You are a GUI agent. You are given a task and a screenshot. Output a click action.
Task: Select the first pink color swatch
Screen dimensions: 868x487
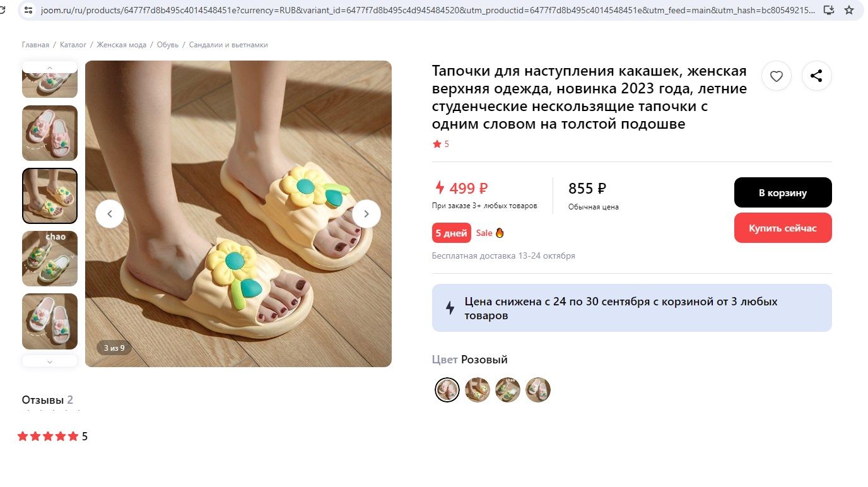pos(447,390)
